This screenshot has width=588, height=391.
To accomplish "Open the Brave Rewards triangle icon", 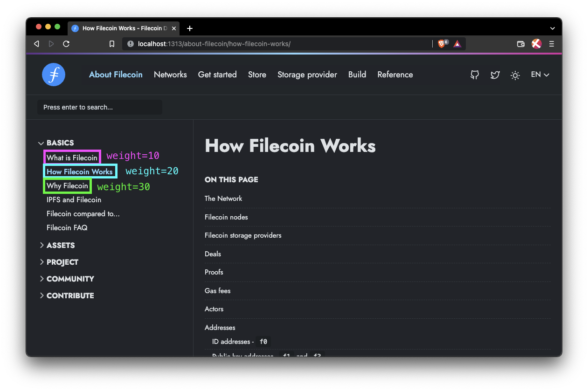I will [457, 44].
